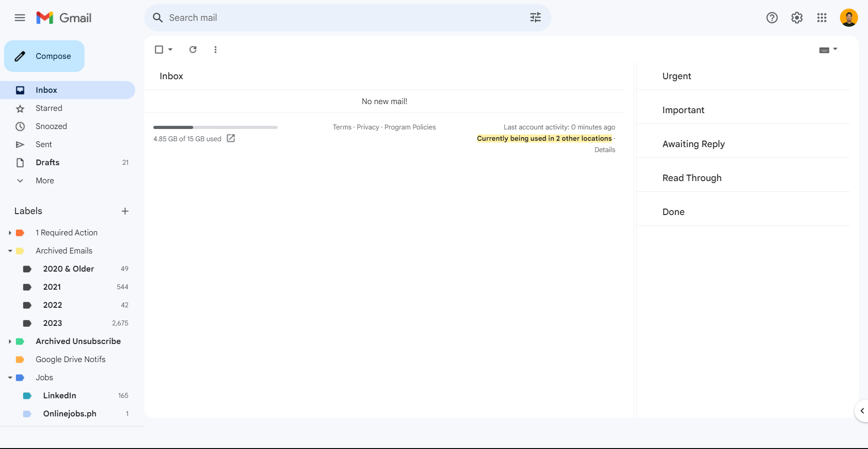Open Settings gear icon
Image resolution: width=868 pixels, height=449 pixels.
pos(797,18)
